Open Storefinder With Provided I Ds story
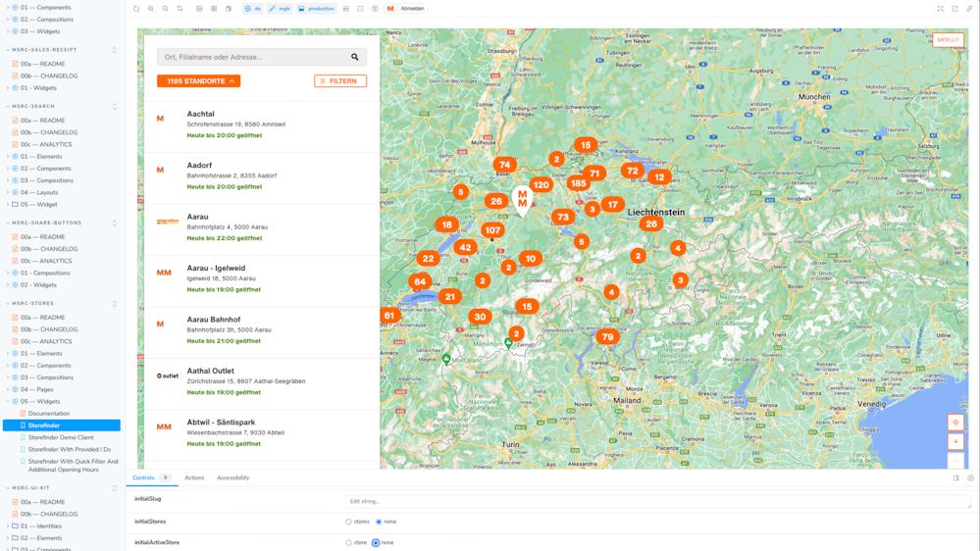The height and width of the screenshot is (551, 980). tap(70, 449)
